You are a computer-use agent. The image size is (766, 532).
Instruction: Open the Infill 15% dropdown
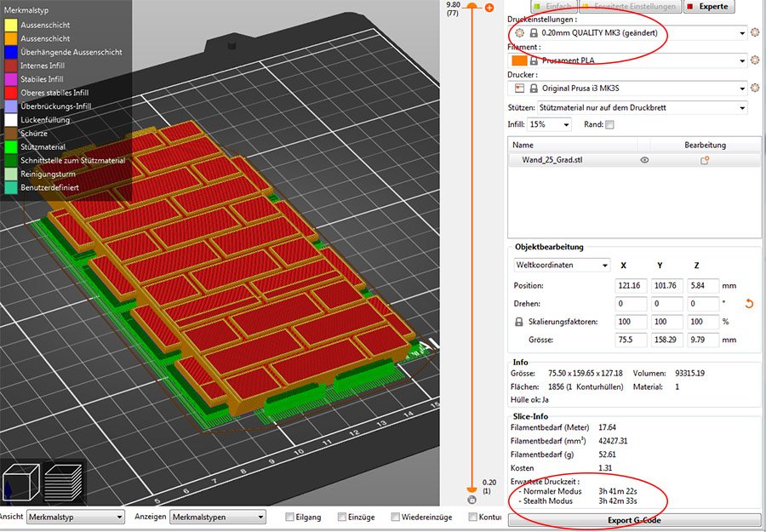[550, 124]
